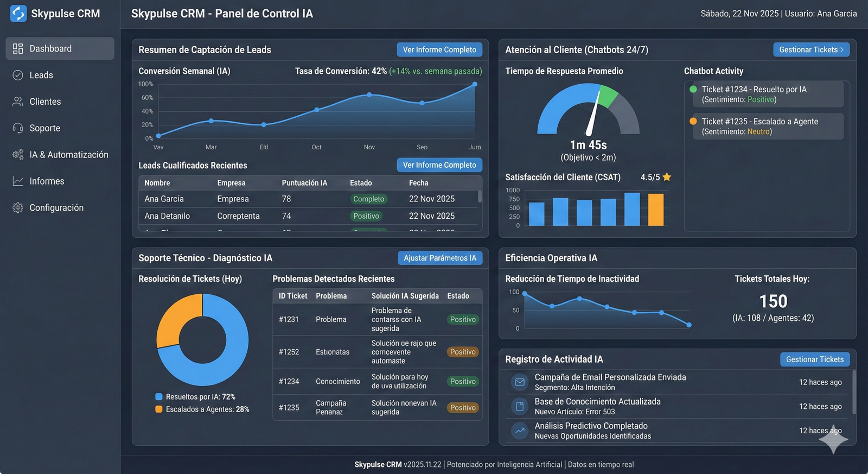Click the orange Escalados a Agentes legend swatch
The height and width of the screenshot is (474, 868).
(159, 409)
